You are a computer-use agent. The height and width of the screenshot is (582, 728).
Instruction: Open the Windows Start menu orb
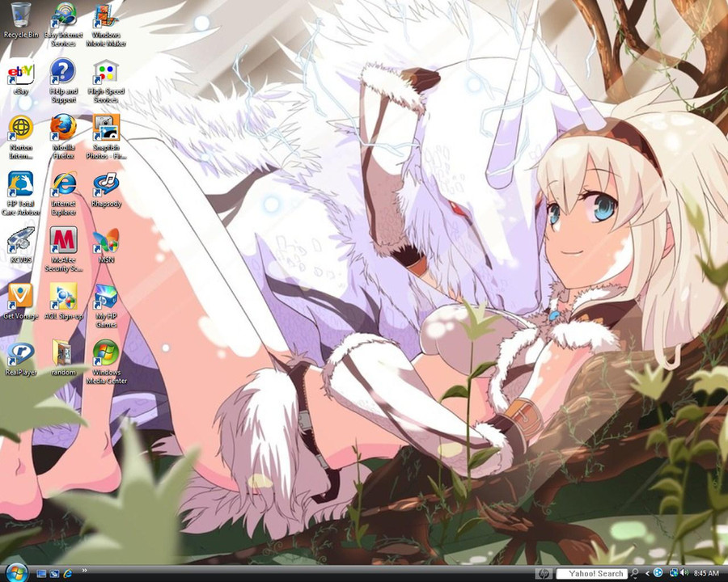coord(17,573)
